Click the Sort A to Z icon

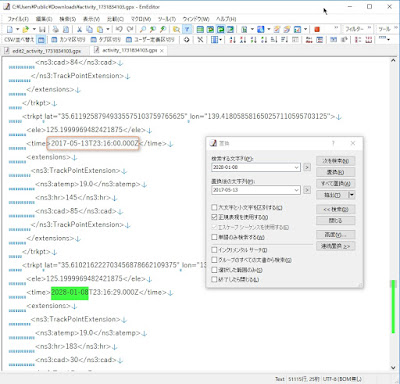click(233, 40)
